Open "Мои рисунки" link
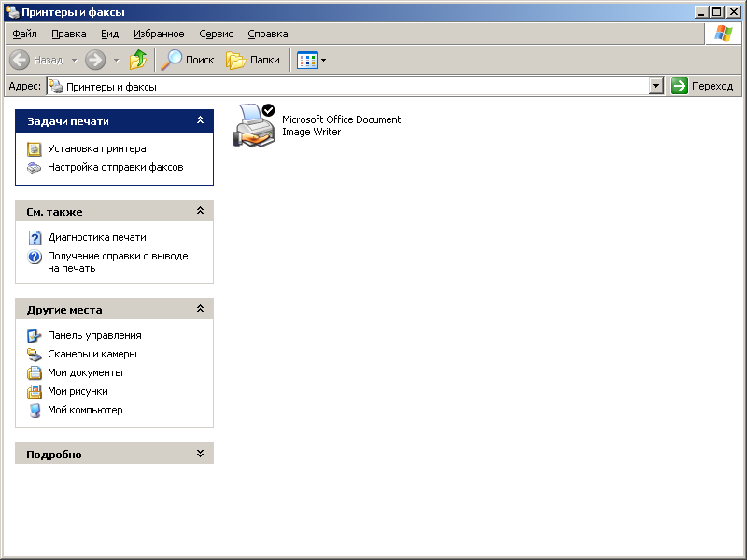 78,391
